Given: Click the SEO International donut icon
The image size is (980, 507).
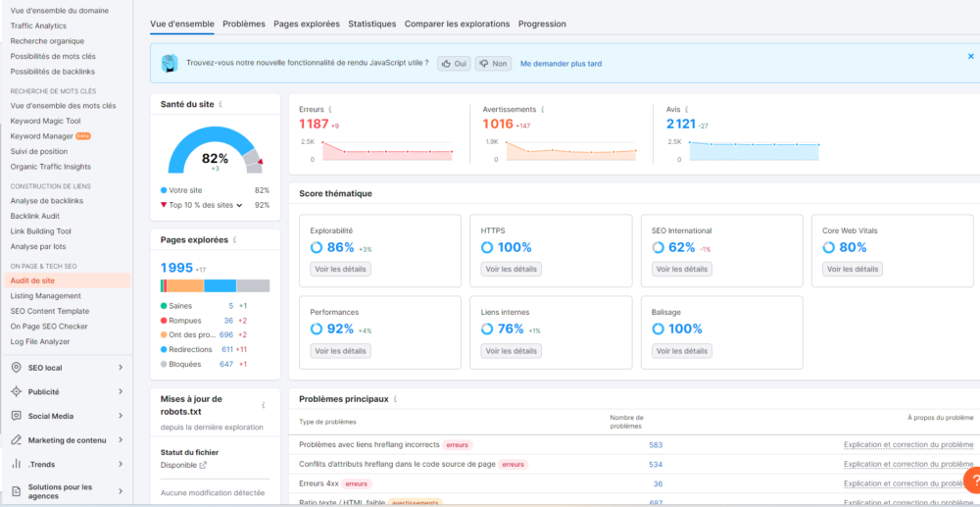Looking at the screenshot, I should [x=658, y=247].
